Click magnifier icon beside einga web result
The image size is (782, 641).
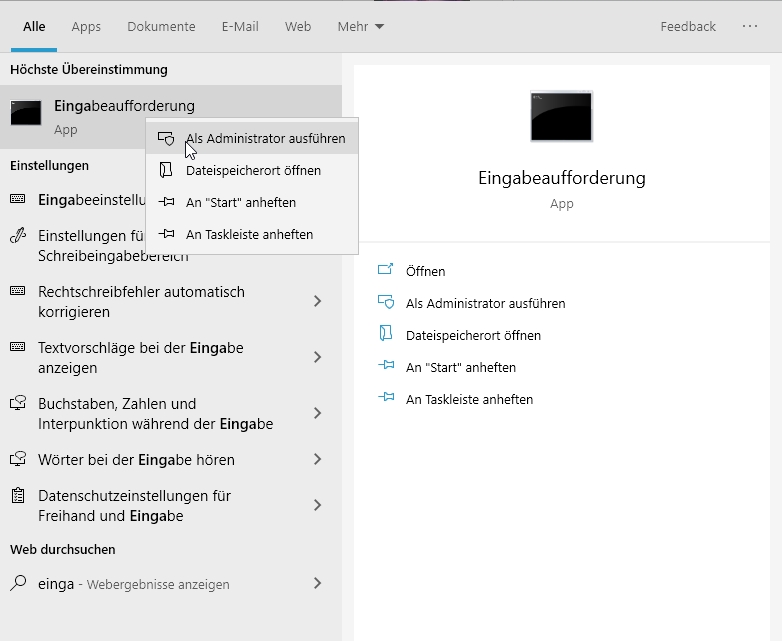(18, 583)
